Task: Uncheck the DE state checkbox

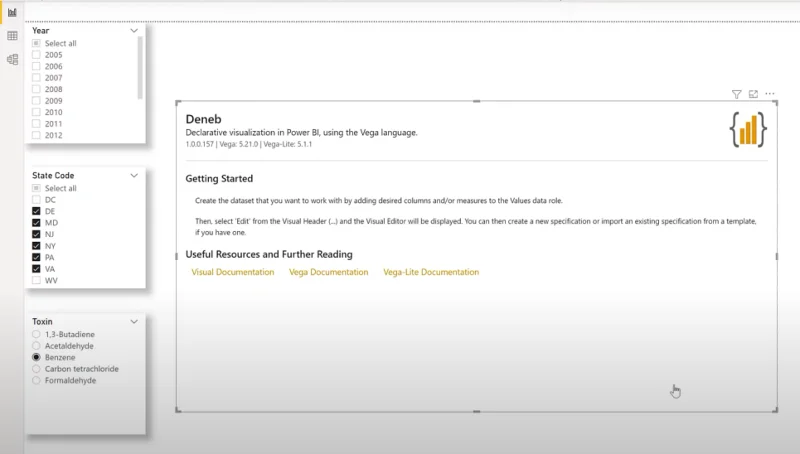Action: click(36, 211)
